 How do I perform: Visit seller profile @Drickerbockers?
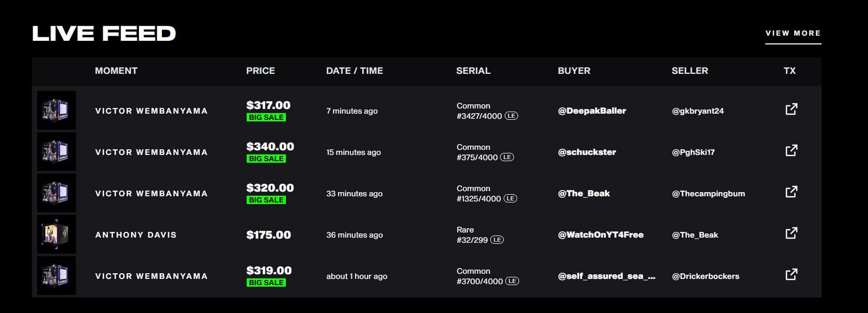tap(705, 276)
